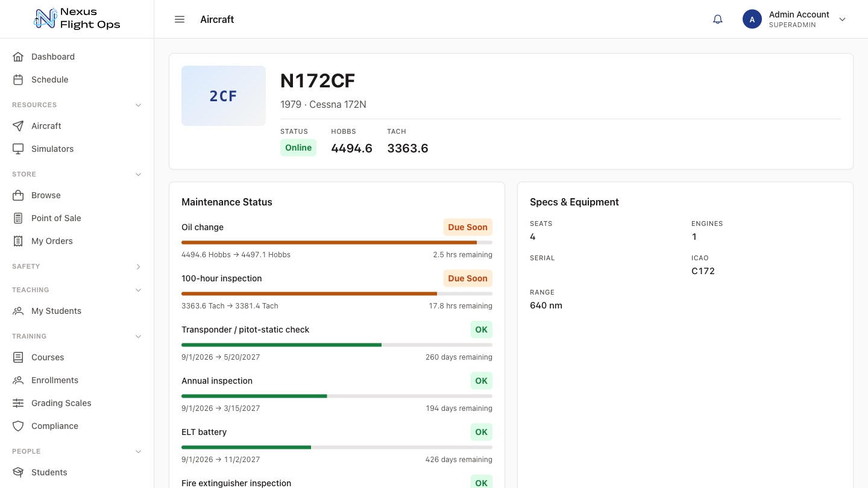Navigate to My Orders
The image size is (868, 488).
[x=77, y=241]
